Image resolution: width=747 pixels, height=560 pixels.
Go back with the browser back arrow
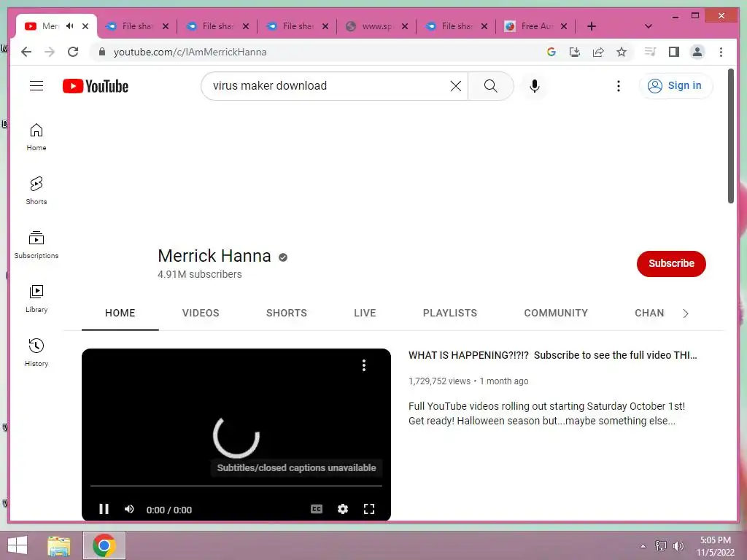(26, 52)
